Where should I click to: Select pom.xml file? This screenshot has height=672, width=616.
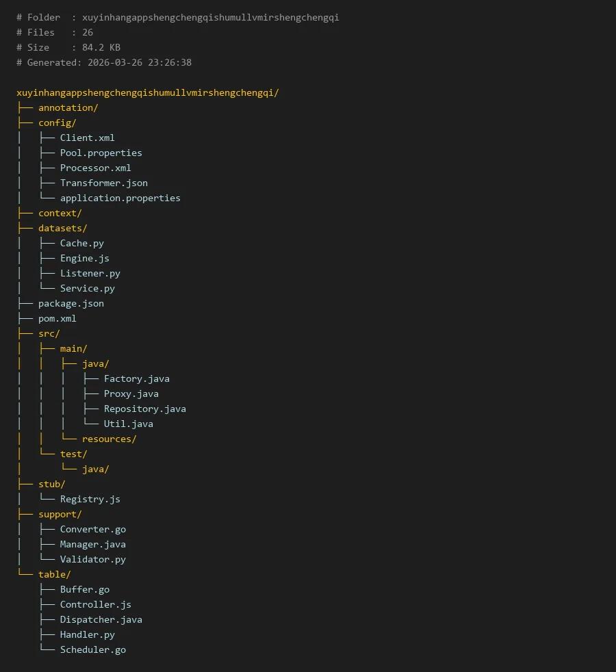[x=57, y=318]
